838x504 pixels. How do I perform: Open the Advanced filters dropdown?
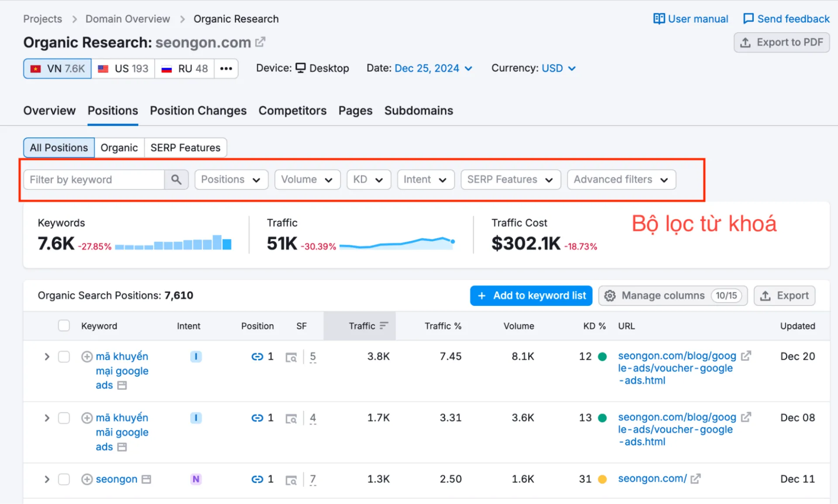point(621,179)
